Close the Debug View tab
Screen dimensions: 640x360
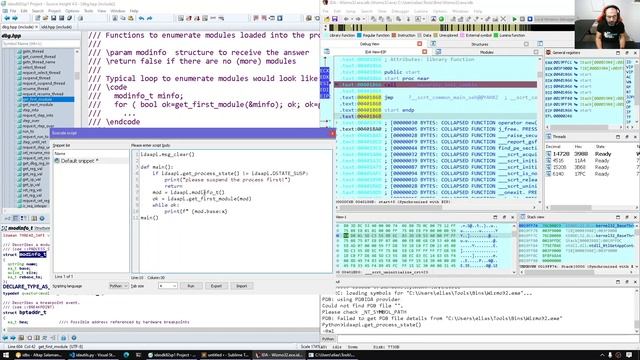[420, 44]
